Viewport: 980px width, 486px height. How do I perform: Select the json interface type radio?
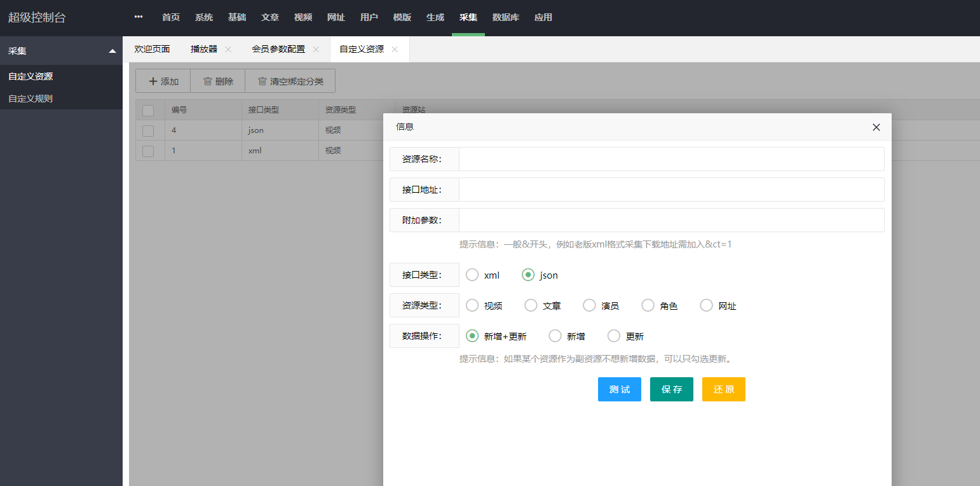(528, 275)
